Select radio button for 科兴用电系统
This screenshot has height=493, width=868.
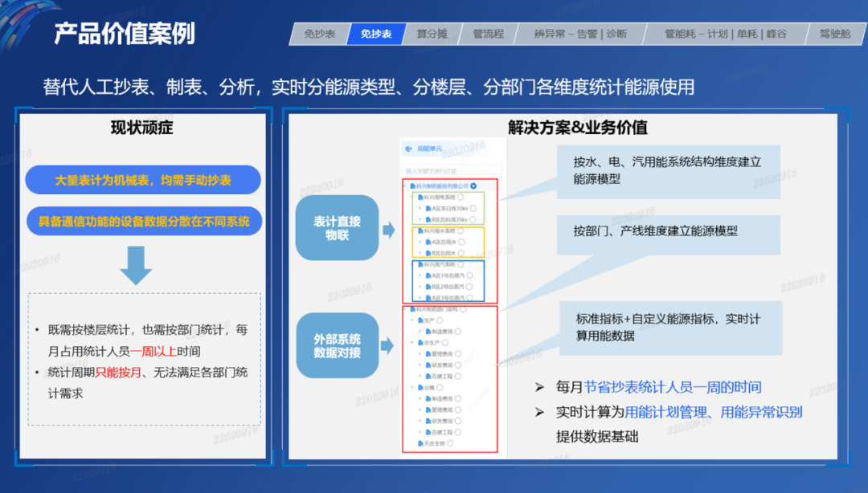(x=460, y=197)
